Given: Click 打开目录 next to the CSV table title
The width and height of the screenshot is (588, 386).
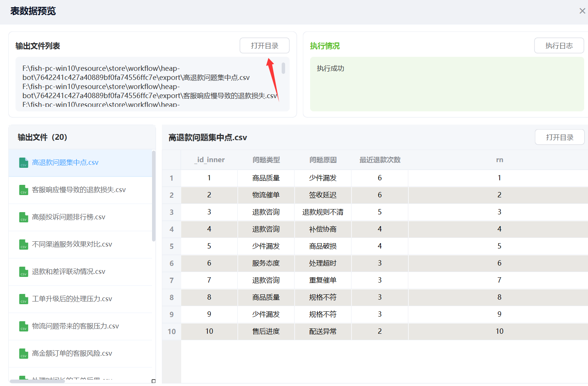Looking at the screenshot, I should click(559, 137).
